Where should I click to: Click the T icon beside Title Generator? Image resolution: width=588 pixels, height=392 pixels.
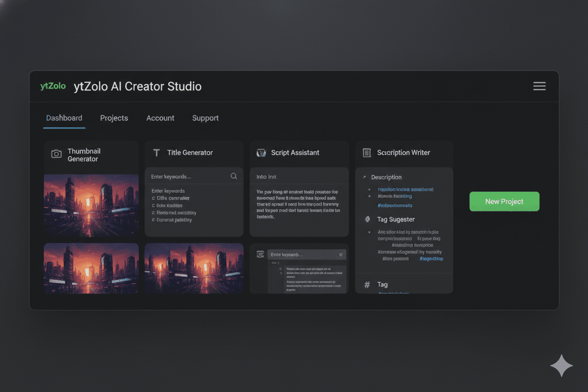point(157,153)
